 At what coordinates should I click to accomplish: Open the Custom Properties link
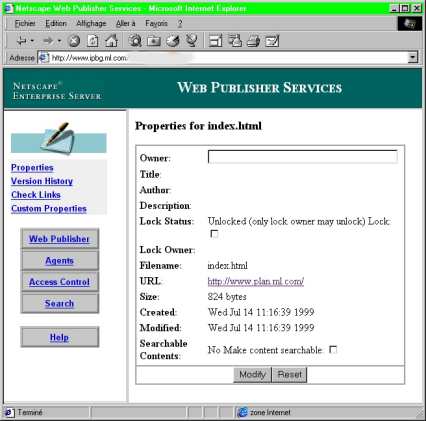[49, 209]
